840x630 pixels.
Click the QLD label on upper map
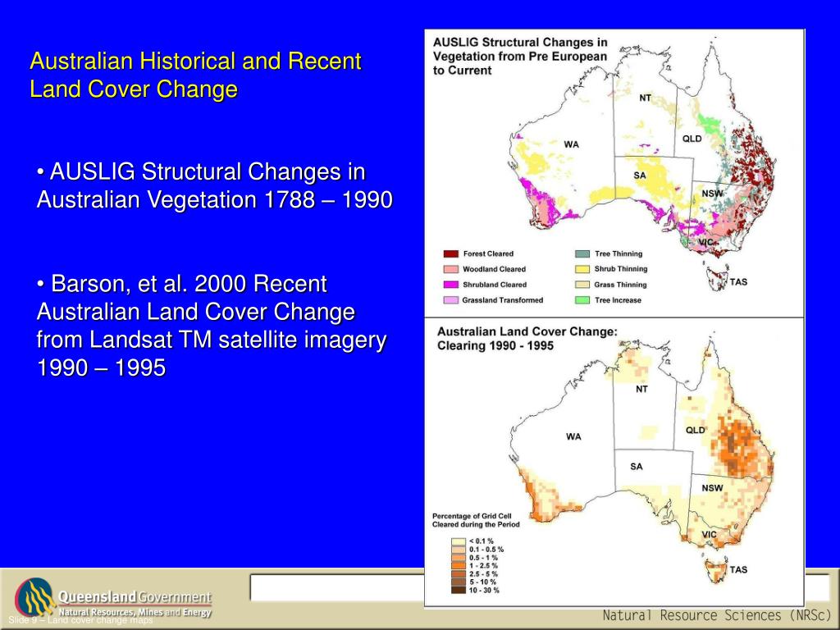(692, 139)
